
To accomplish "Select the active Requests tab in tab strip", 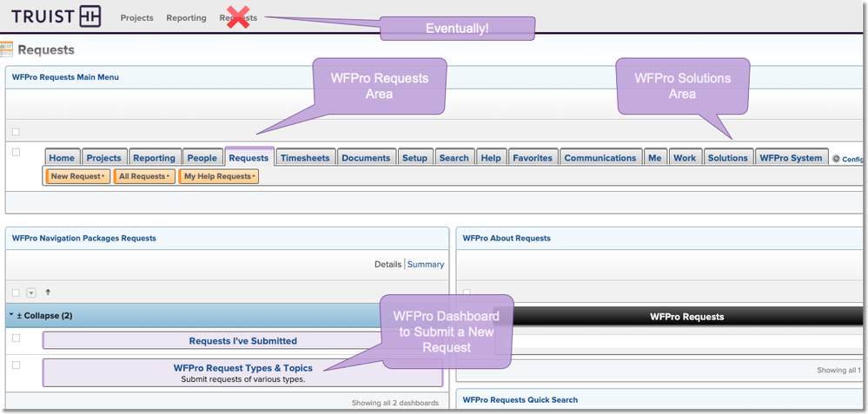I will [x=248, y=157].
